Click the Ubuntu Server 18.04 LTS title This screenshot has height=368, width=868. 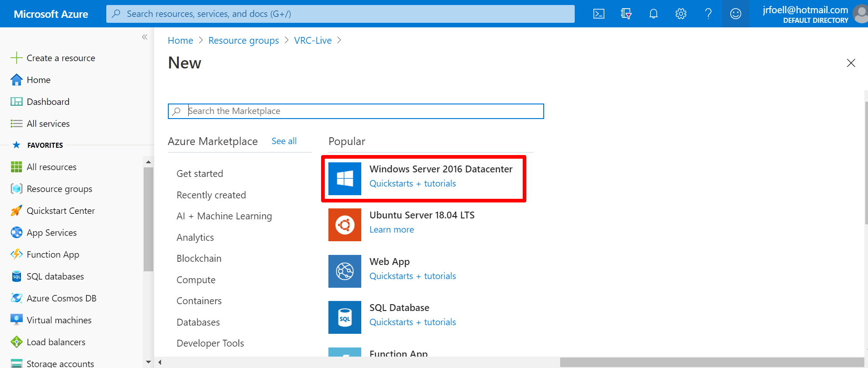point(422,215)
